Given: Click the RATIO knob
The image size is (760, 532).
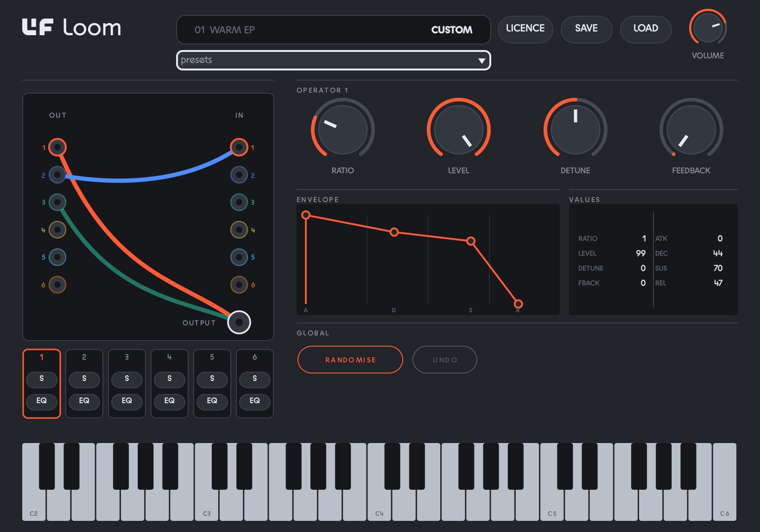Looking at the screenshot, I should pos(343,130).
